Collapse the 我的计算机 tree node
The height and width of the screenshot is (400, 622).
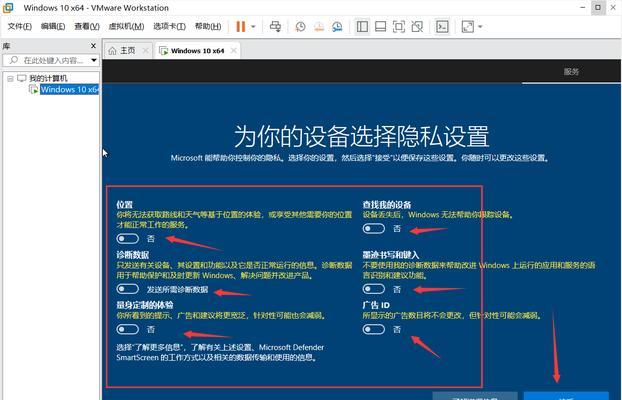click(10, 79)
